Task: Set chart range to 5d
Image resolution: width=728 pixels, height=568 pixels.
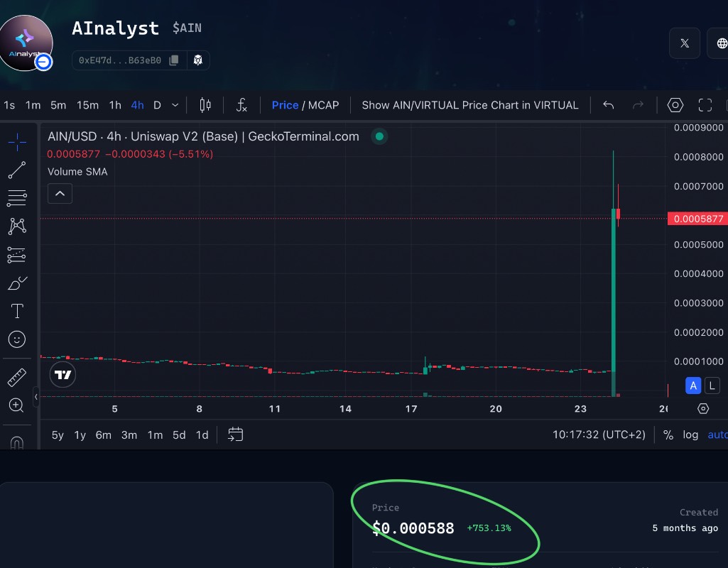Action: pos(179,435)
